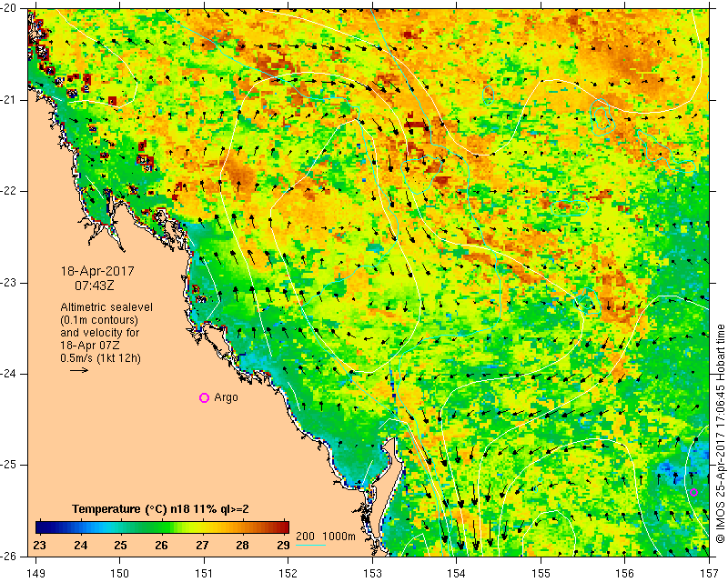Click the velocity scale reference arrow
728x582 pixels.
click(79, 370)
